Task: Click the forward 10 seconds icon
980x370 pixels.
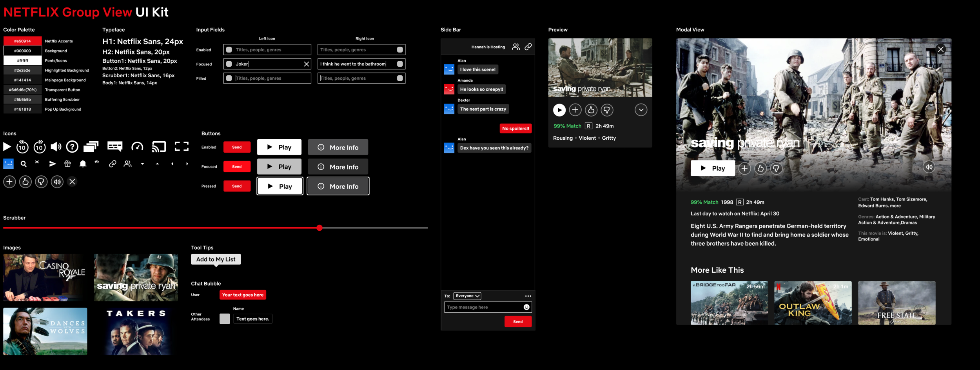Action: [x=40, y=147]
